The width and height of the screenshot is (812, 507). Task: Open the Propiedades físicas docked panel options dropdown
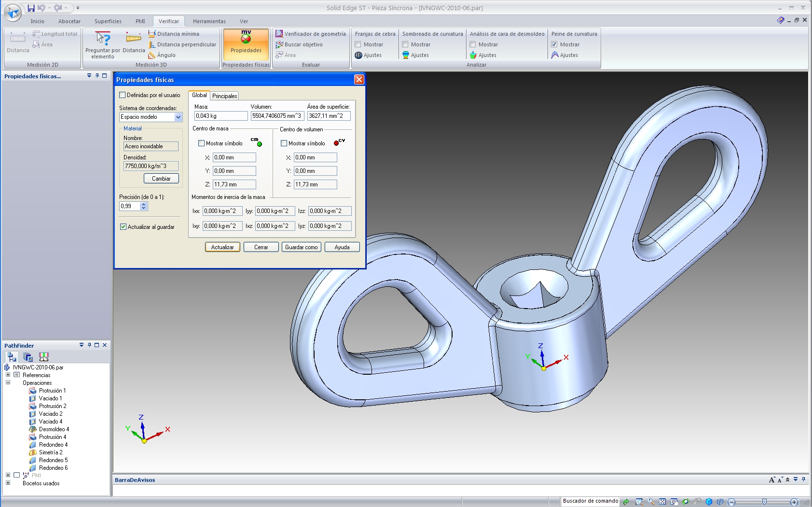89,75
